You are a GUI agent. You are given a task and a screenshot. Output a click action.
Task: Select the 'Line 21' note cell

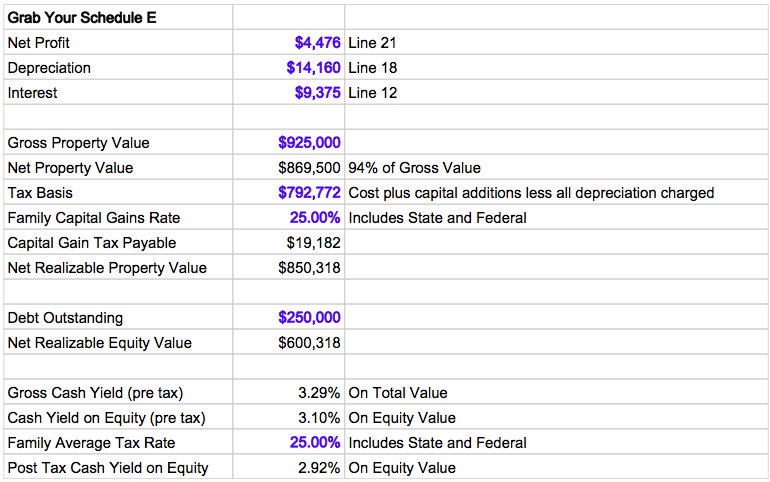pos(373,43)
